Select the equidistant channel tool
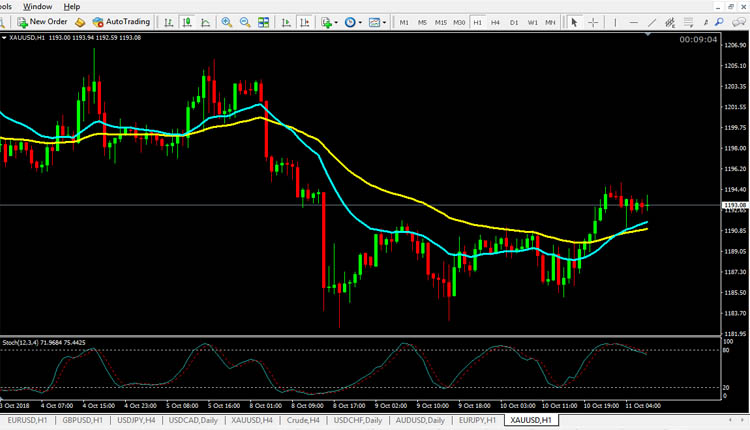Screen dimensions: 750x430 click(670, 22)
